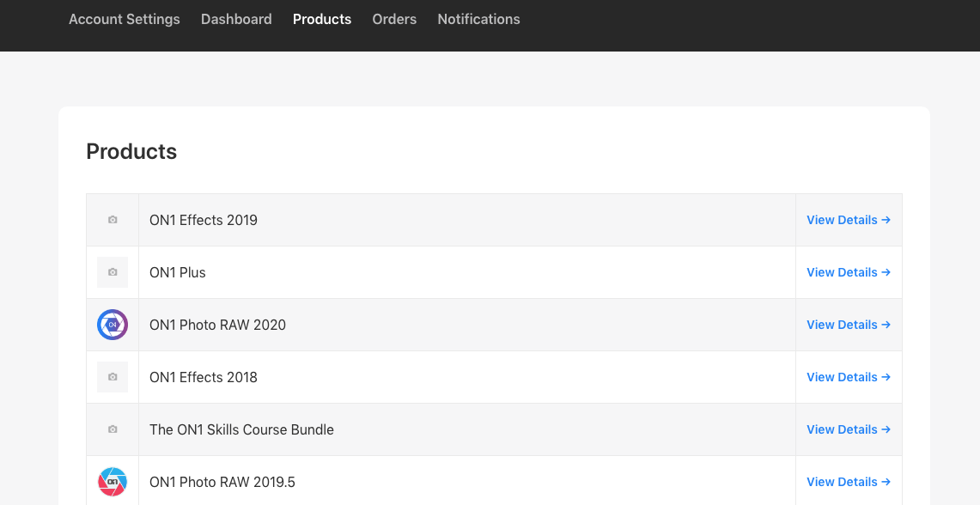
Task: Click the ON1 Photo RAW 2020 logo icon
Action: point(113,325)
